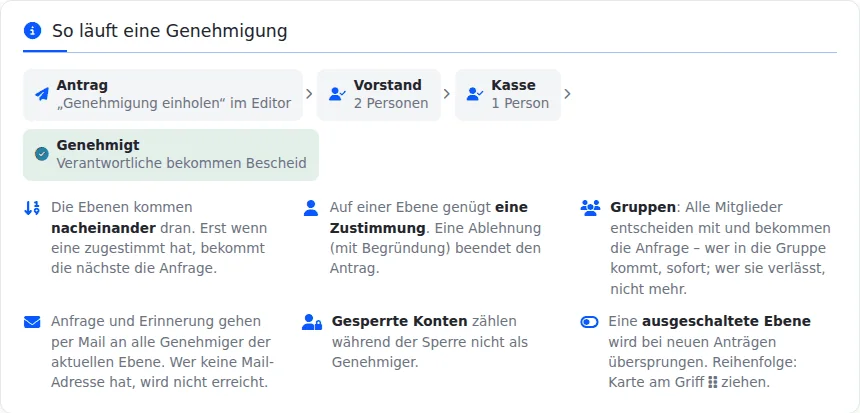This screenshot has width=860, height=413.
Task: Select the green Genehmigt step card
Action: point(171,155)
